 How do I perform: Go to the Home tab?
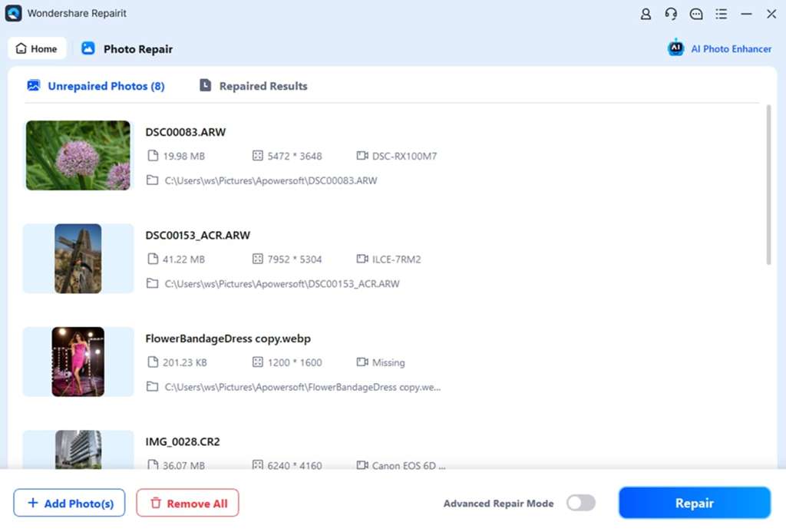pyautogui.click(x=36, y=48)
